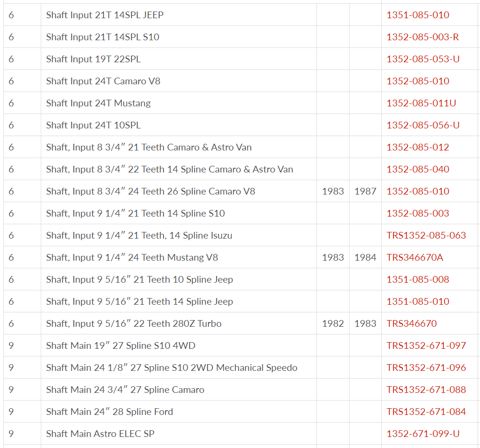
Task: Select the 1987 year cell
Action: (x=365, y=191)
